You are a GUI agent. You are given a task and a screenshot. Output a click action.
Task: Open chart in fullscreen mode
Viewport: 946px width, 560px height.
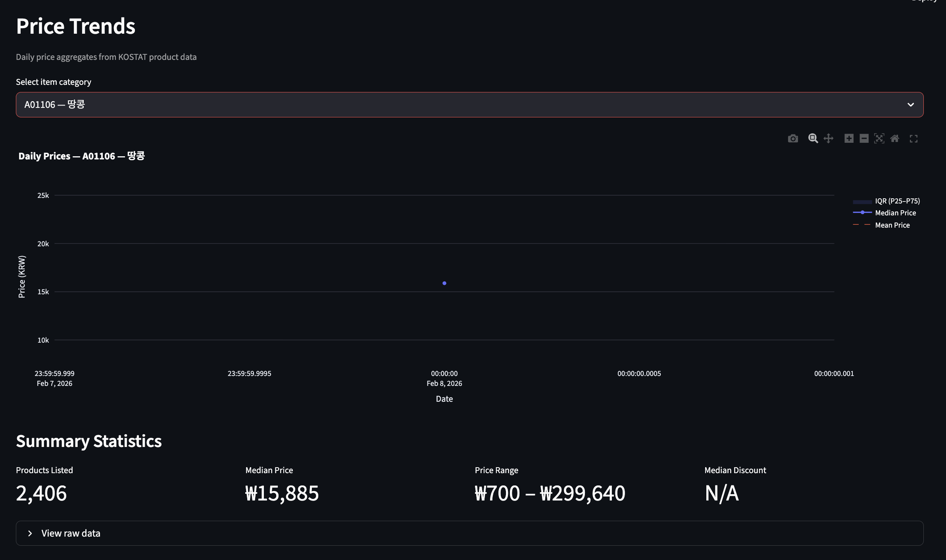[914, 138]
